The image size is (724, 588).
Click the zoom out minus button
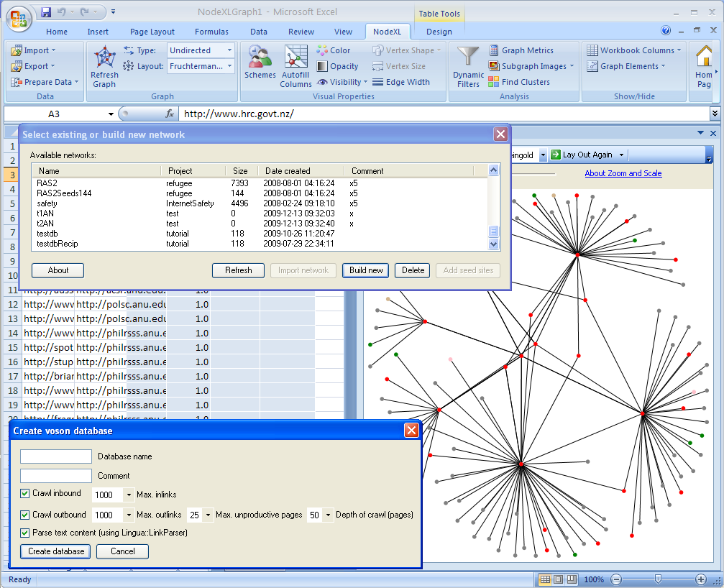[616, 579]
